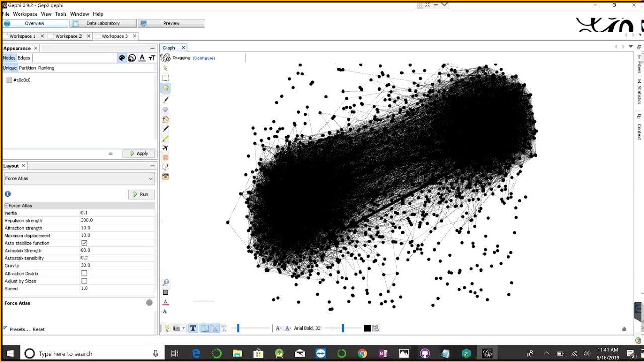The width and height of the screenshot is (644, 362).
Task: Choose the Label Size icon
Action: (152, 58)
